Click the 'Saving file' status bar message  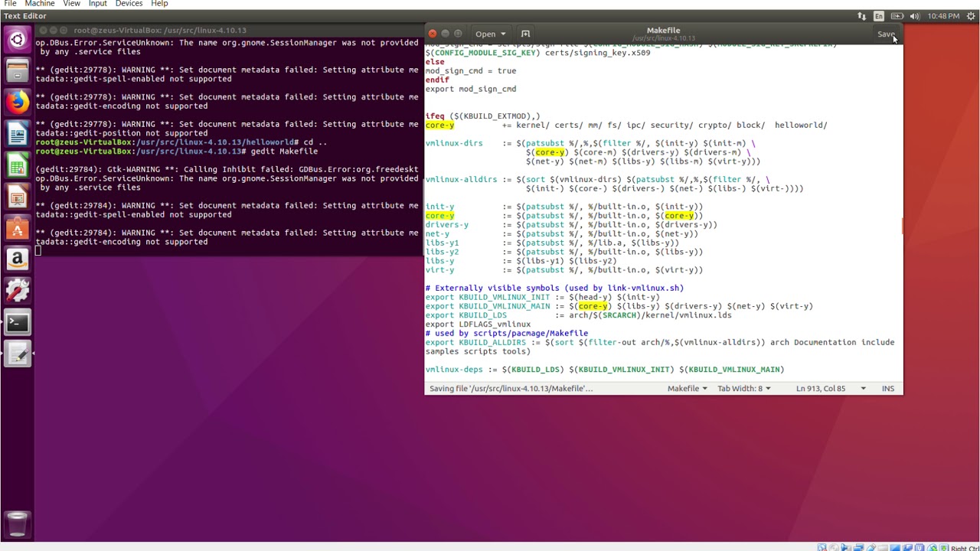point(511,389)
